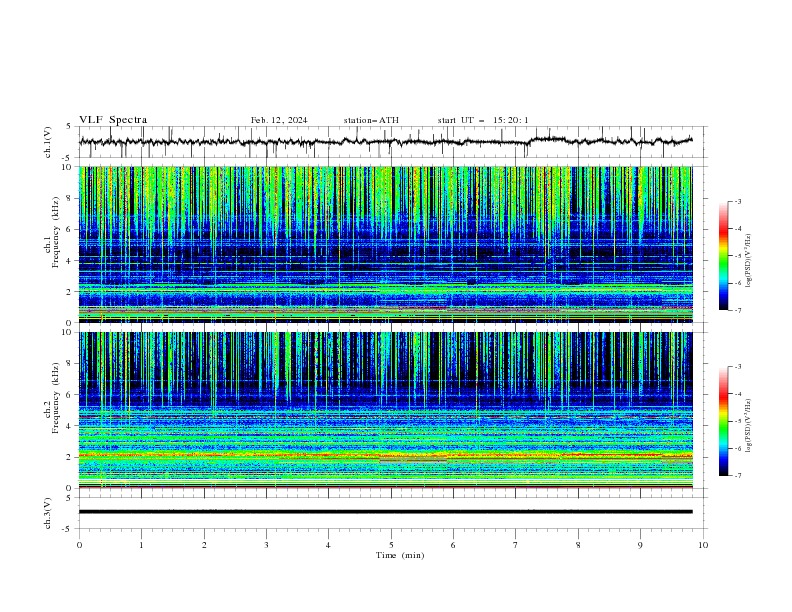Click the time axis tick label '10'
Image resolution: width=792 pixels, height=612 pixels.
[x=703, y=545]
